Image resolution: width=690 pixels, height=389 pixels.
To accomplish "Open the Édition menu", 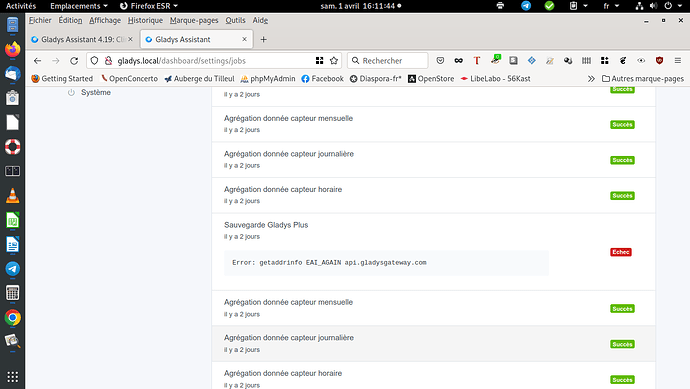I will click(70, 20).
